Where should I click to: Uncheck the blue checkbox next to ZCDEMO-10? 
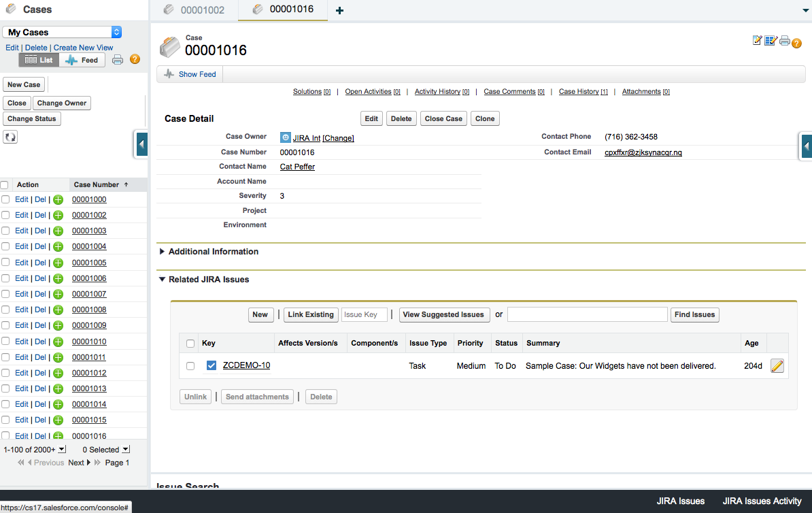(x=212, y=366)
